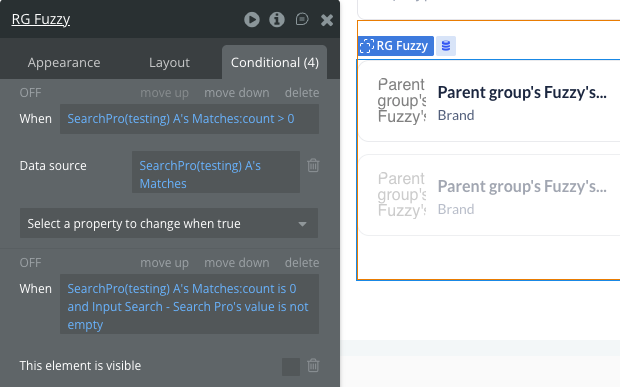
Task: Open the comments speech bubble icon
Action: tap(302, 19)
